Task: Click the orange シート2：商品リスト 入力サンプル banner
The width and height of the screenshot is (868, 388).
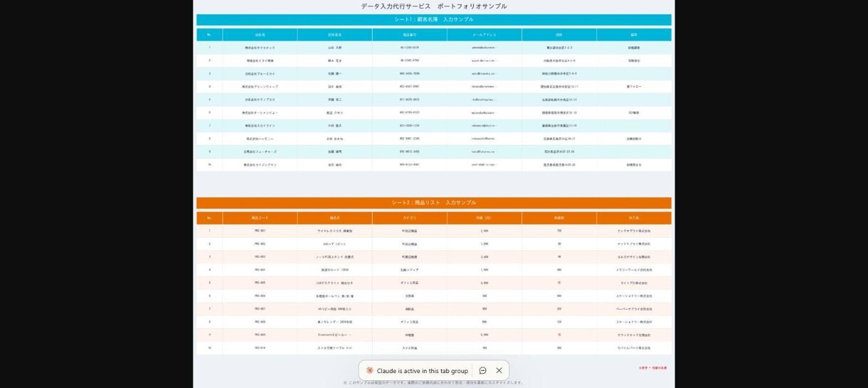Action: pos(434,203)
